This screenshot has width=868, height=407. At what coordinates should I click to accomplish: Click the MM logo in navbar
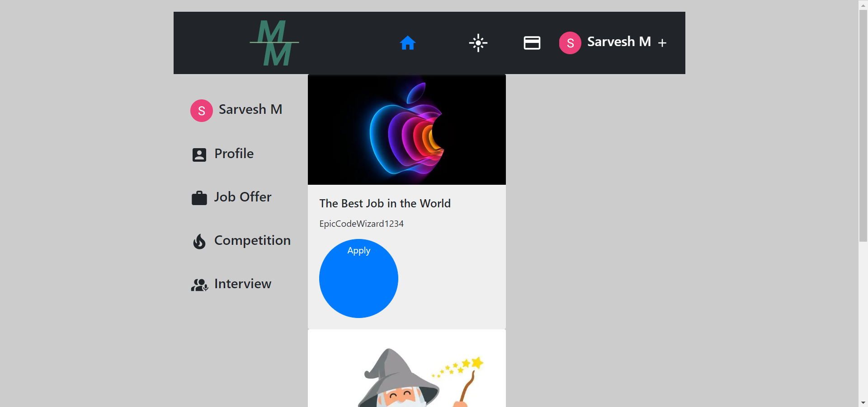tap(274, 43)
